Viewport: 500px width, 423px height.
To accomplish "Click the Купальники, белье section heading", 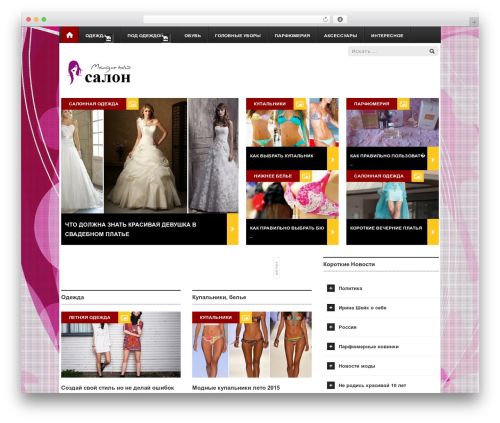I will pyautogui.click(x=219, y=297).
